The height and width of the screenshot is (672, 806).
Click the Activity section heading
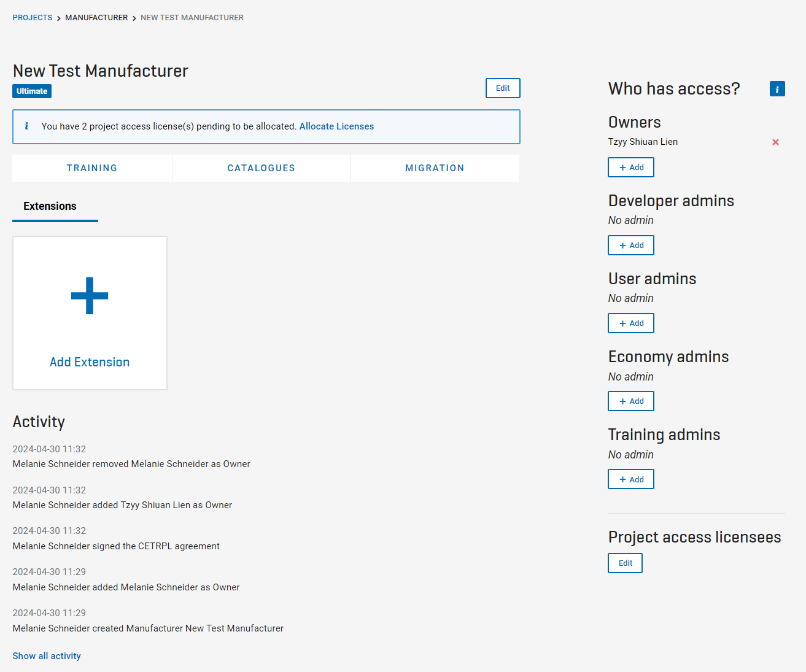pos(39,422)
